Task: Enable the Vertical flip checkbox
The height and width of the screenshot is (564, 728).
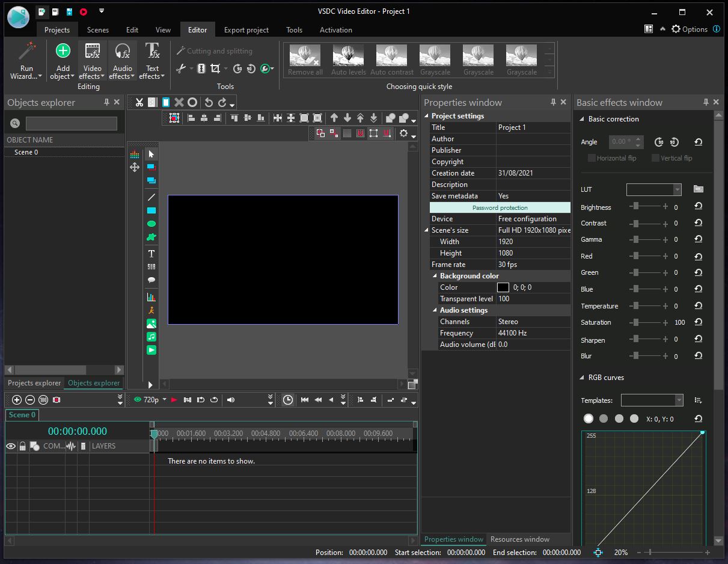Action: 655,158
